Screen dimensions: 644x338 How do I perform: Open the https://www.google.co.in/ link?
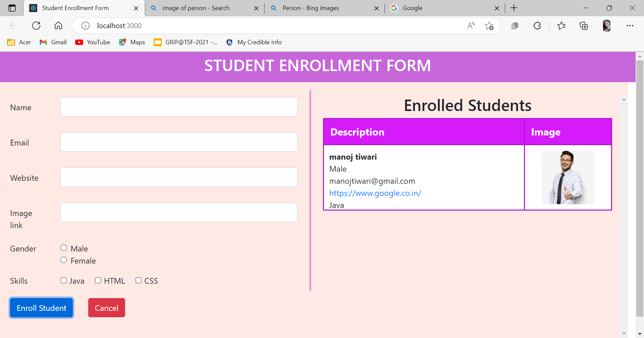375,193
